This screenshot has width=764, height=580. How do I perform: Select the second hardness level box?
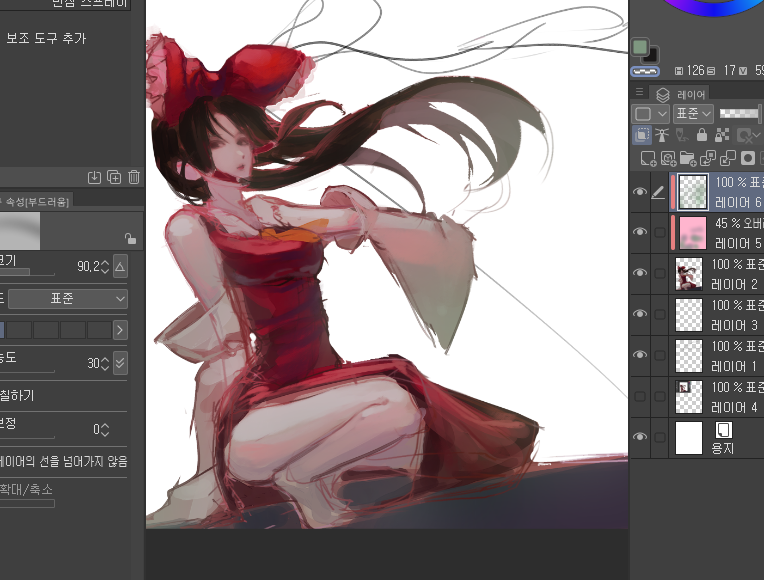19,330
